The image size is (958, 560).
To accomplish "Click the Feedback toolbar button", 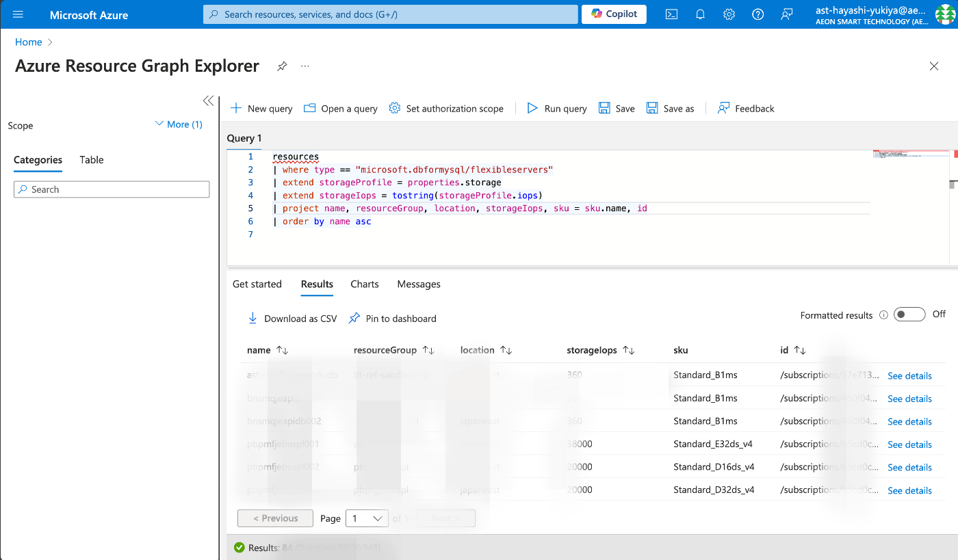I will (x=746, y=109).
